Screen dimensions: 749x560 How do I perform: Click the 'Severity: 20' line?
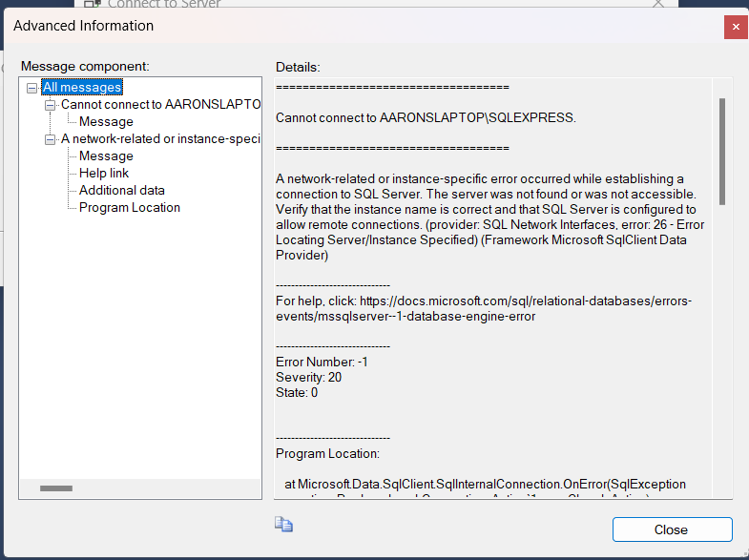coord(308,377)
